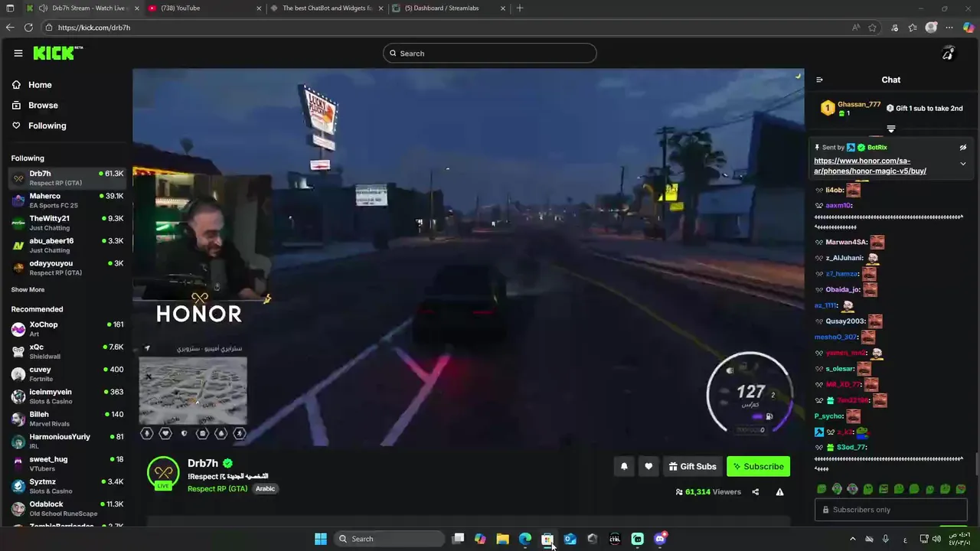Close the Drb7h Stream tab
980x551 pixels.
(x=137, y=8)
